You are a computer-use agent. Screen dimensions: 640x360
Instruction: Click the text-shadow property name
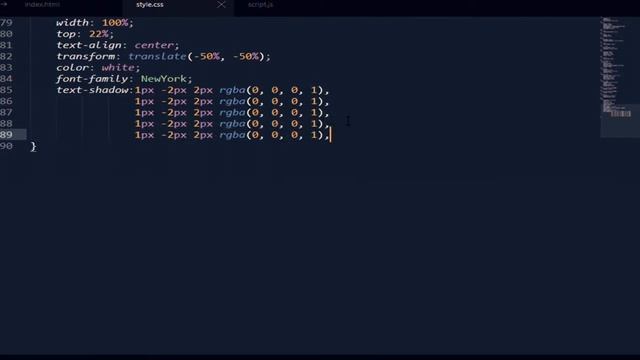tap(92, 90)
